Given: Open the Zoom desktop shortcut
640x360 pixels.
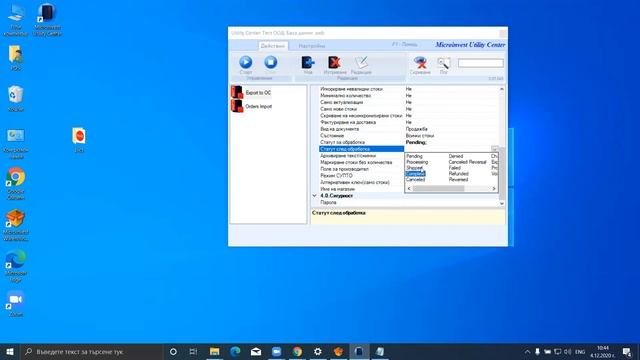Looking at the screenshot, I should click(x=16, y=304).
